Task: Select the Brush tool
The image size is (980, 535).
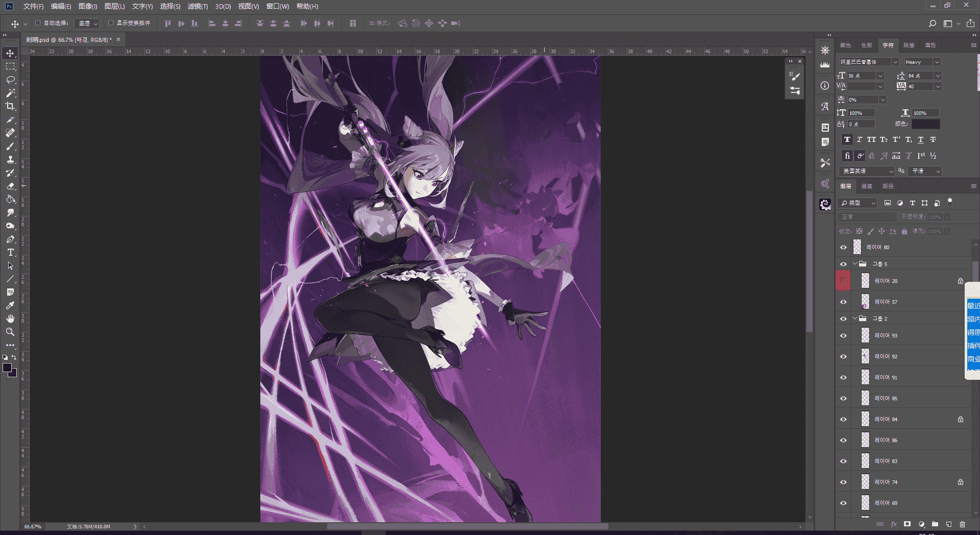Action: tap(10, 147)
